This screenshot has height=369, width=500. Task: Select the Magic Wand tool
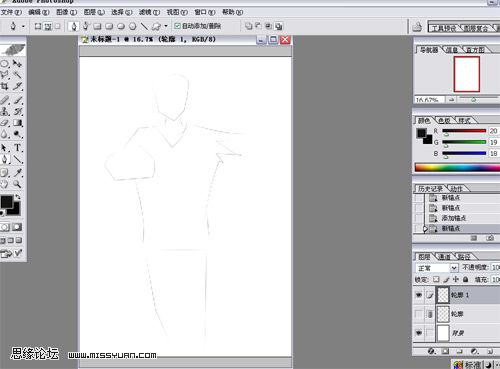[17, 75]
